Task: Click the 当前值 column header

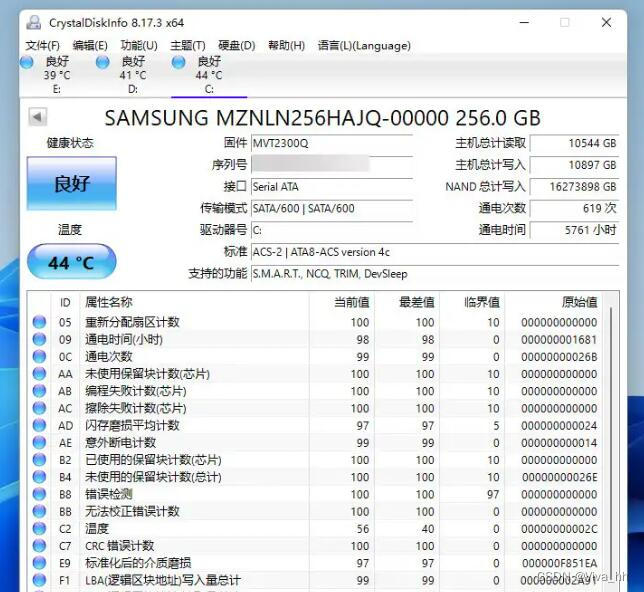Action: click(342, 302)
